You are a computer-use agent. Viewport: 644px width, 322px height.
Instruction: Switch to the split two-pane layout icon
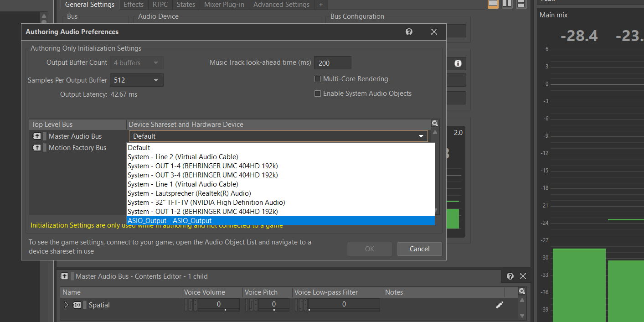click(507, 4)
